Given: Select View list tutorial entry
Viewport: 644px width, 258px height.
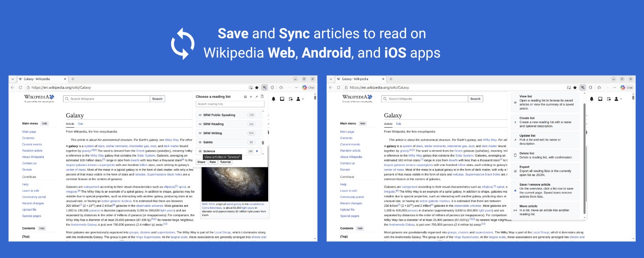Looking at the screenshot, I should pyautogui.click(x=546, y=102).
